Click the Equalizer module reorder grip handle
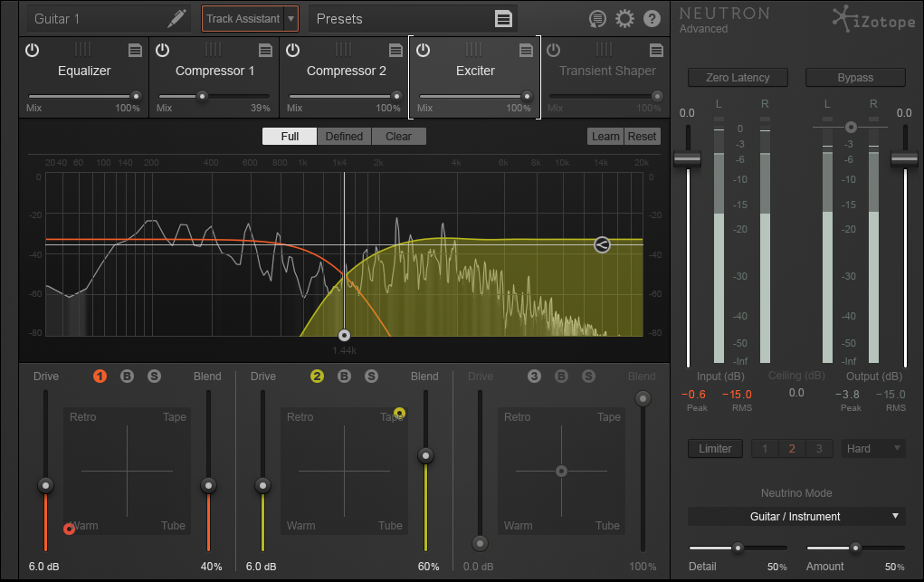Image resolution: width=924 pixels, height=582 pixels. click(83, 49)
